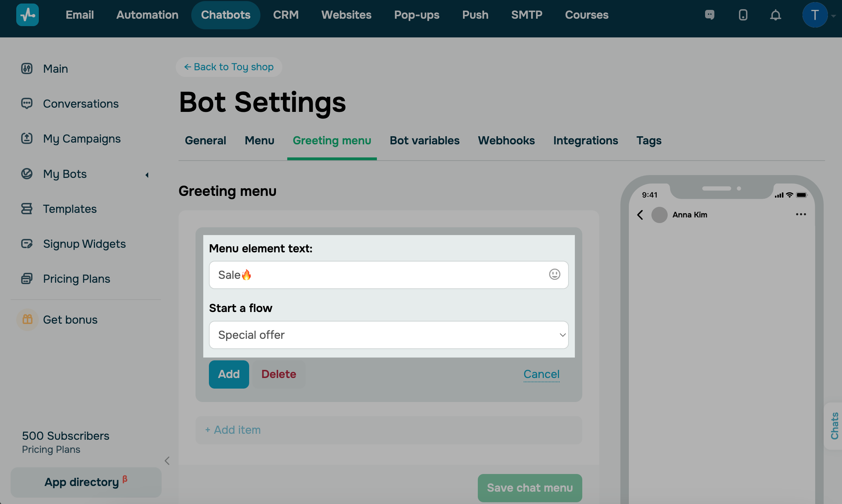Open Conversations from the sidebar
842x504 pixels.
coord(80,104)
